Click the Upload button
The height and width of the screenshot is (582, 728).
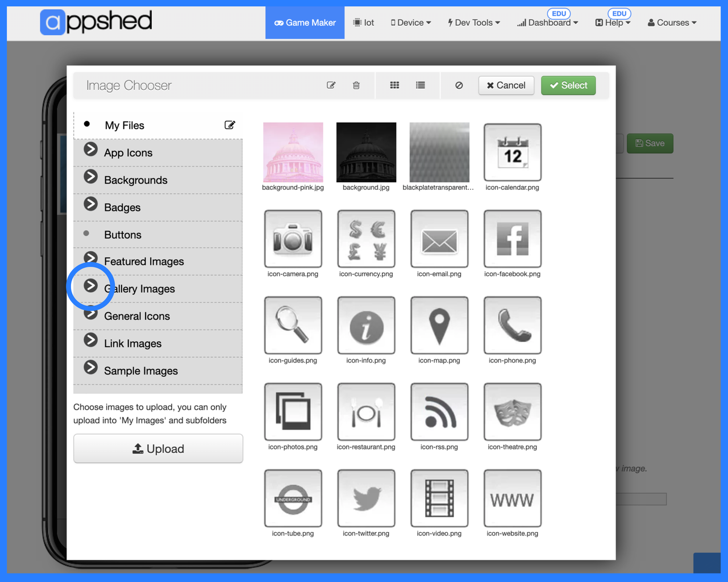pyautogui.click(x=158, y=448)
